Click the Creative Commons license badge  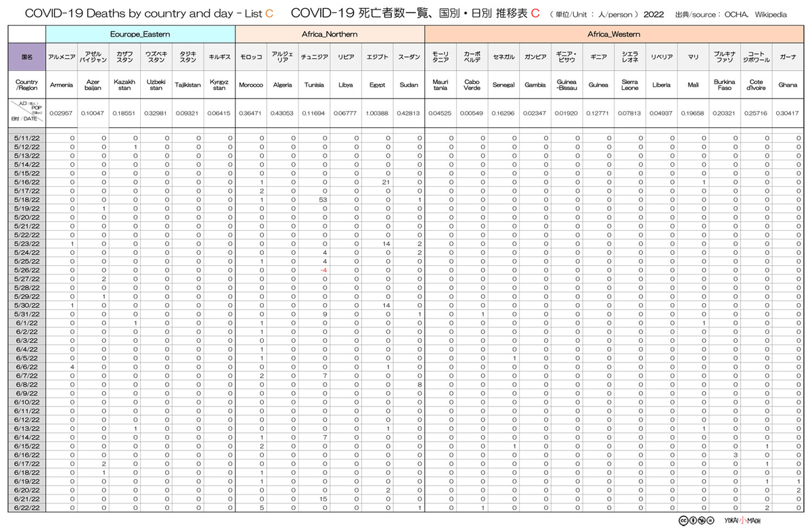(697, 520)
